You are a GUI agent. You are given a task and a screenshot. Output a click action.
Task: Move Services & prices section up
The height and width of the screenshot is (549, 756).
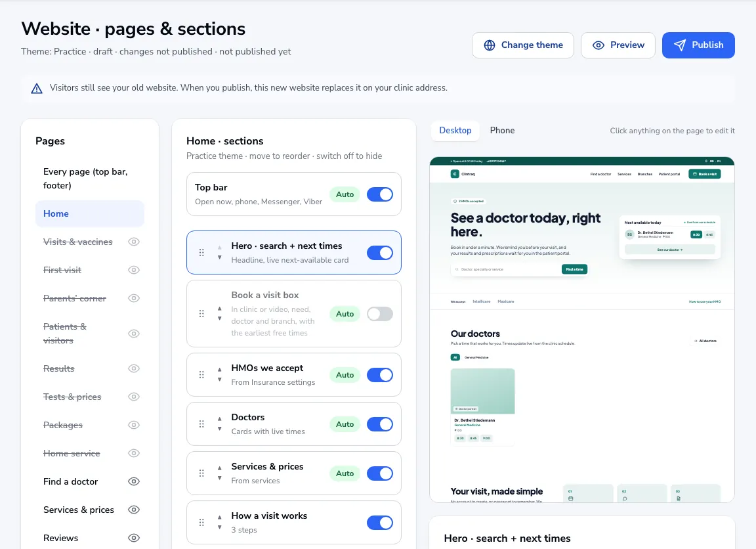[220, 468]
